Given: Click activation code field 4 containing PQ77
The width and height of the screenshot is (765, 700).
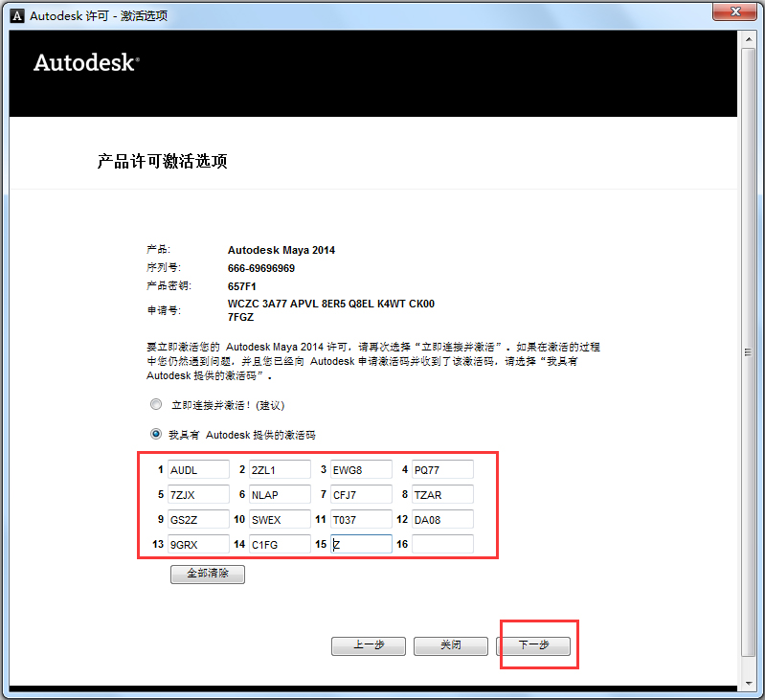Looking at the screenshot, I should [442, 470].
